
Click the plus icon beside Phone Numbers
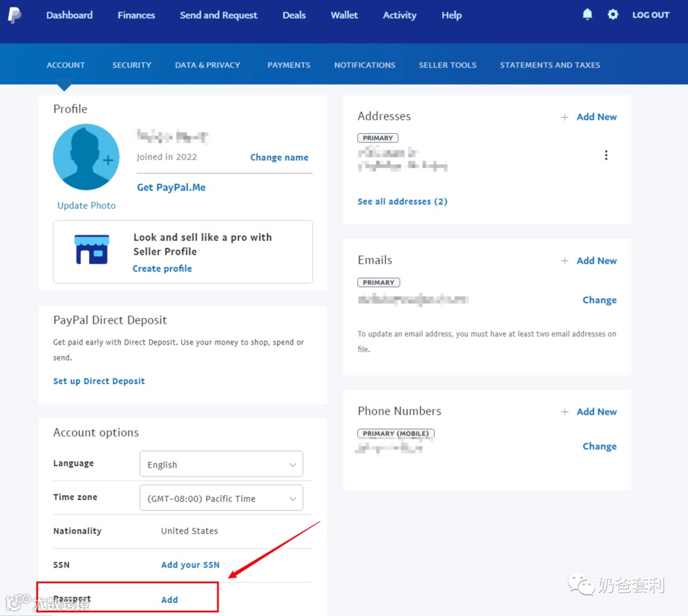tap(564, 412)
